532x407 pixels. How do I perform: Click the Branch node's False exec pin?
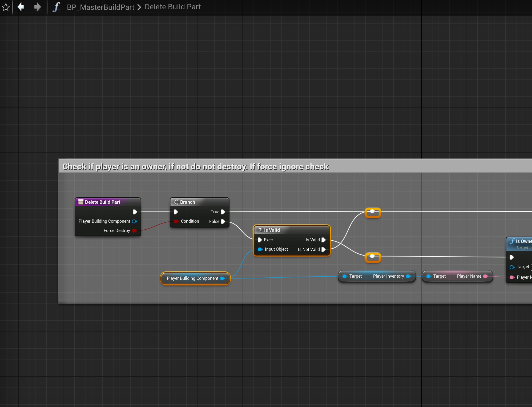pos(223,221)
